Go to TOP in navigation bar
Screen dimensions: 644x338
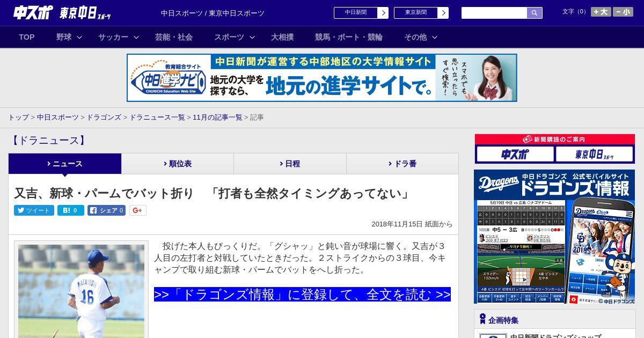coord(27,37)
